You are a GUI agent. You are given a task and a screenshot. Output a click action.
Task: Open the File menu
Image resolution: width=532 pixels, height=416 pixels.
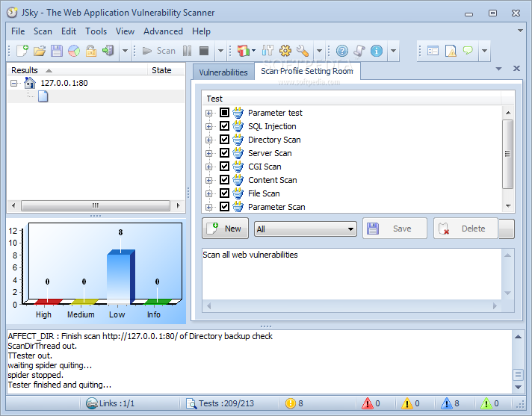coord(18,31)
